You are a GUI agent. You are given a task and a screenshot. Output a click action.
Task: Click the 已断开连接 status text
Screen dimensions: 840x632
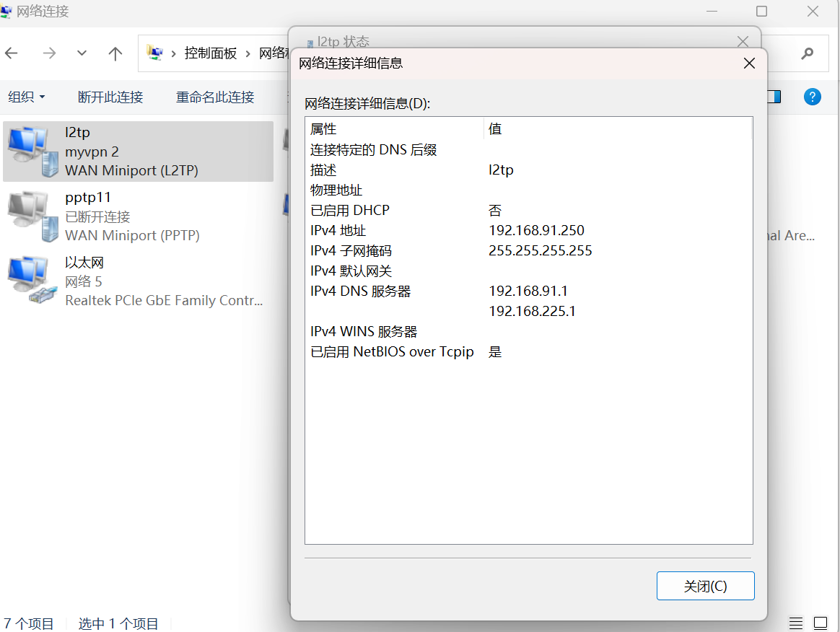97,216
